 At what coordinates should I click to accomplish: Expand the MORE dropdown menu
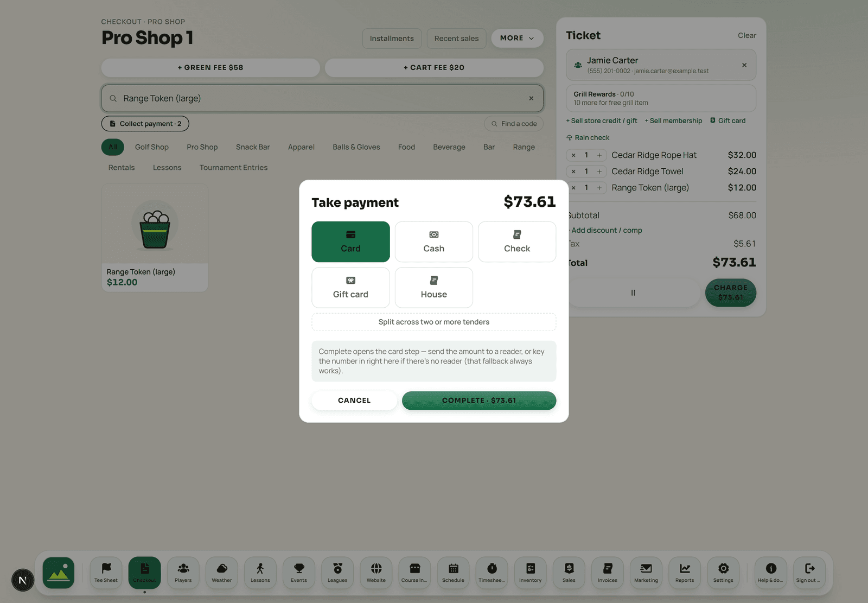pos(517,38)
